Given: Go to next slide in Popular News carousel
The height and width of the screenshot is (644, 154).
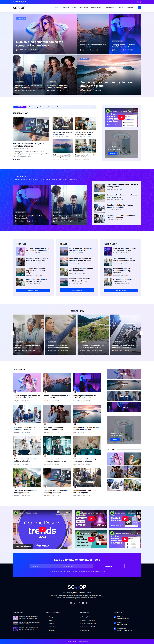Looking at the screenshot, I should [141, 333].
